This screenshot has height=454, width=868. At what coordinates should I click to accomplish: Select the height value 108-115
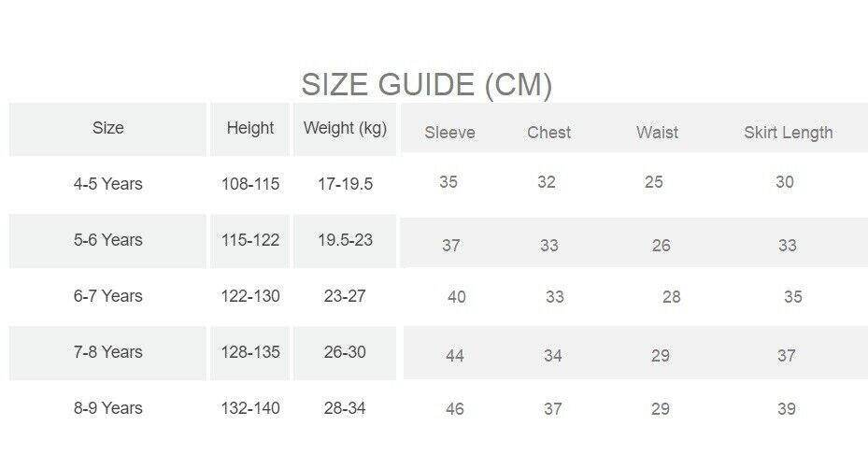click(x=250, y=184)
